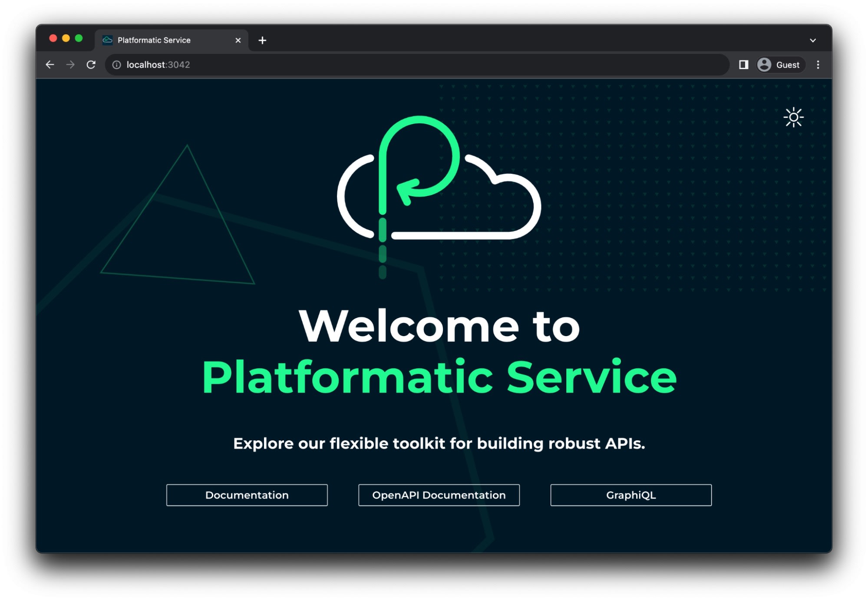Image resolution: width=868 pixels, height=601 pixels.
Task: Click the "Platformatic Service" green heading
Action: [439, 377]
